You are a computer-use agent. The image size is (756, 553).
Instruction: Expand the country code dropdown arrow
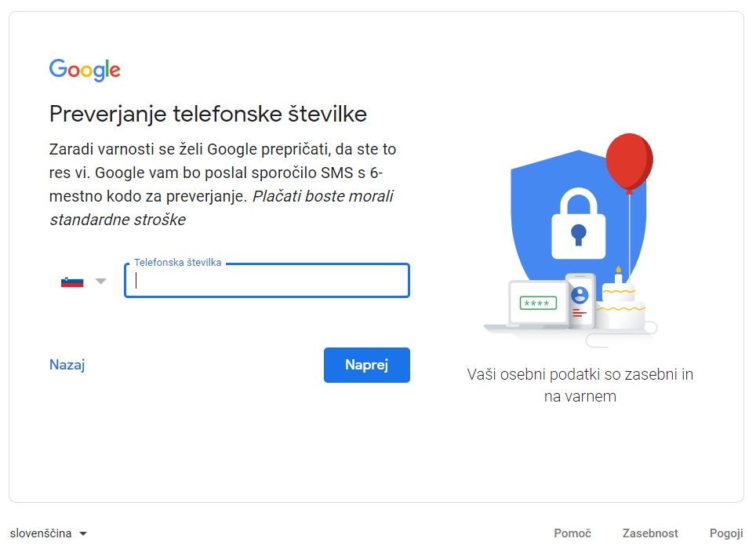(x=100, y=281)
